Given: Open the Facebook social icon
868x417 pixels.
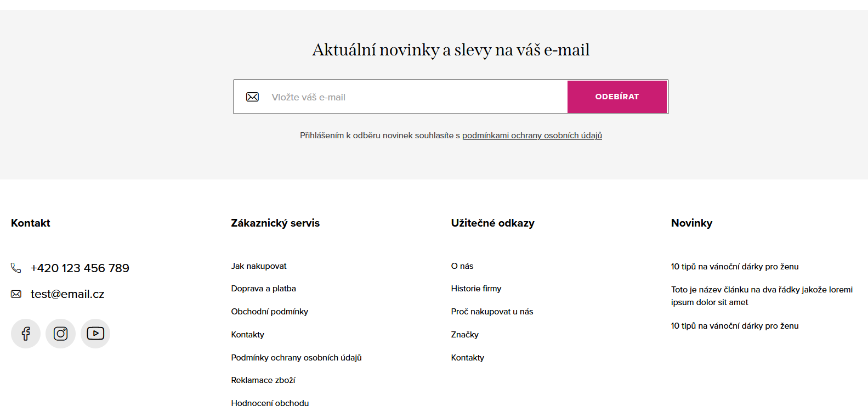Looking at the screenshot, I should [26, 334].
